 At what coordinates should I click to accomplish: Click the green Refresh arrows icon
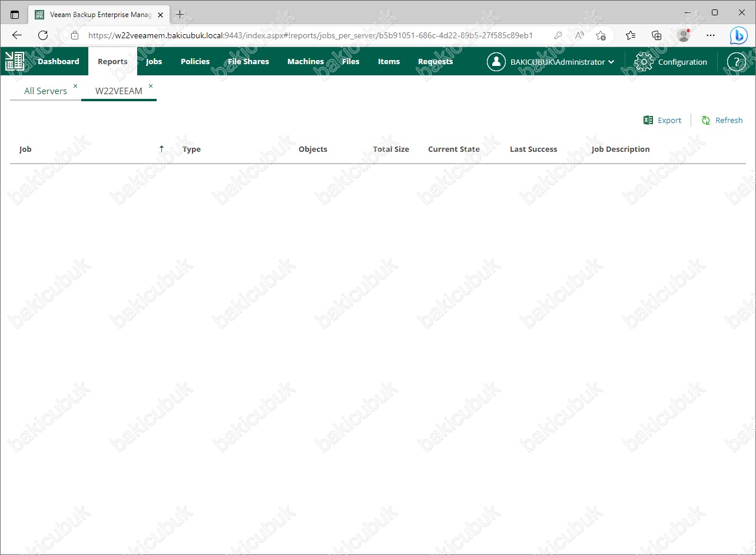[x=705, y=120]
